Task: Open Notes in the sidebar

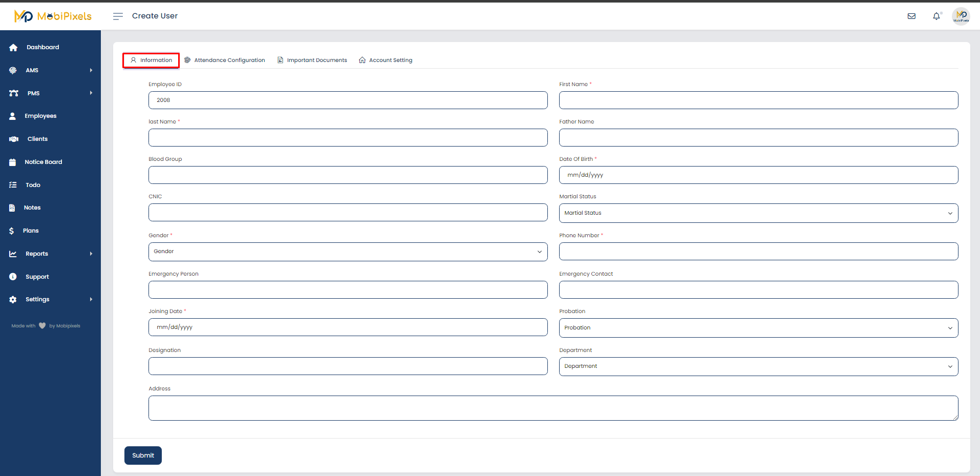Action: tap(32, 208)
